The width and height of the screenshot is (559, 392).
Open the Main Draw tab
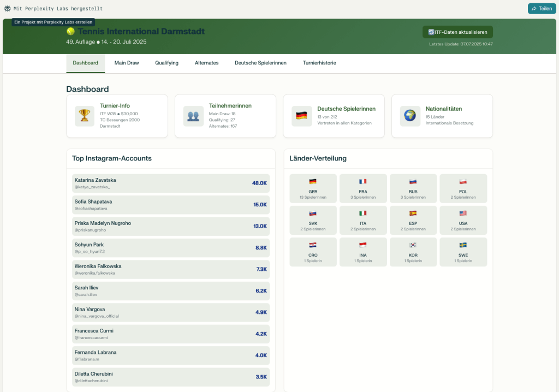(x=127, y=63)
